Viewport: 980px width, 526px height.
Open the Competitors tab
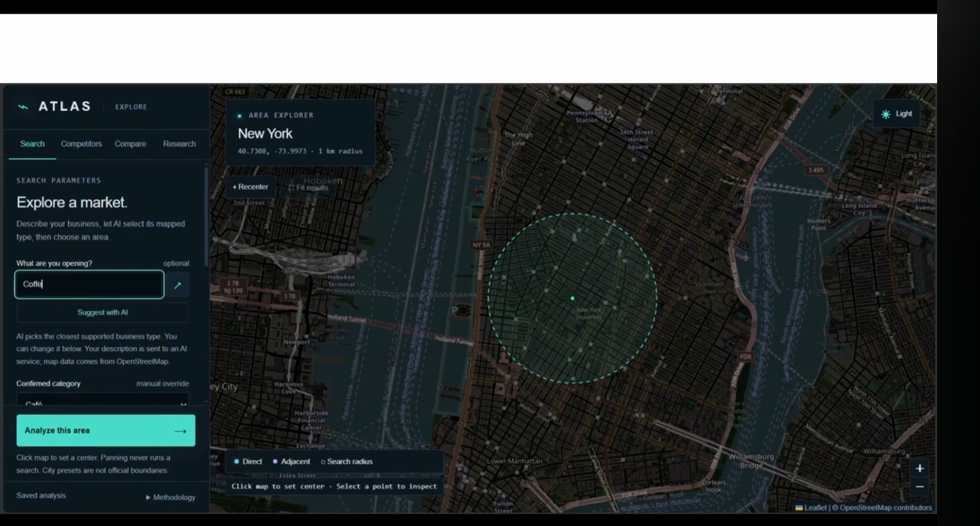pyautogui.click(x=81, y=144)
